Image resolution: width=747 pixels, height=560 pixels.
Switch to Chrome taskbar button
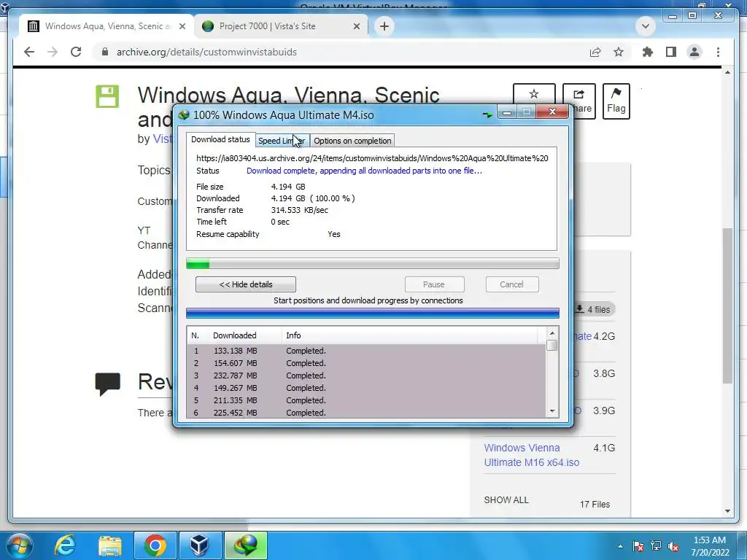click(x=155, y=545)
